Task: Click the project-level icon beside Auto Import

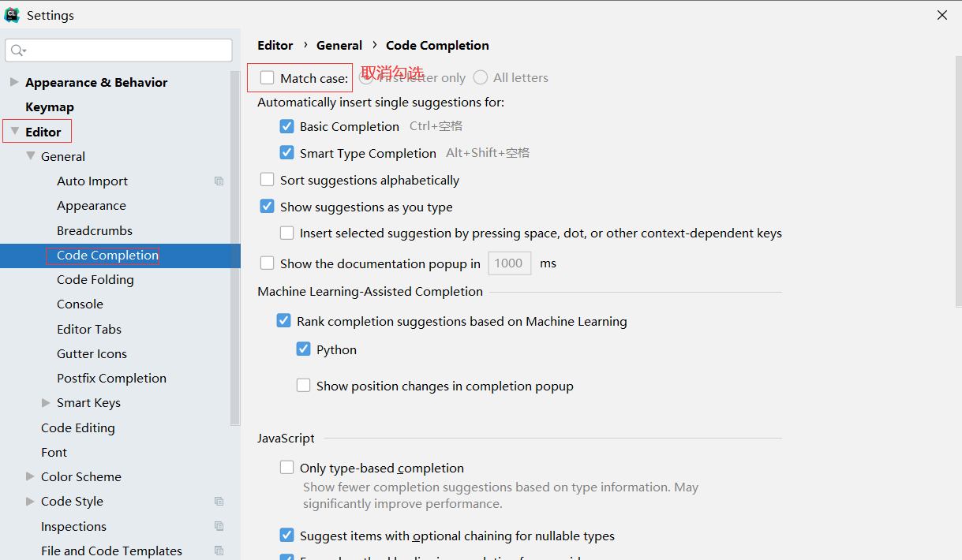Action: click(219, 181)
